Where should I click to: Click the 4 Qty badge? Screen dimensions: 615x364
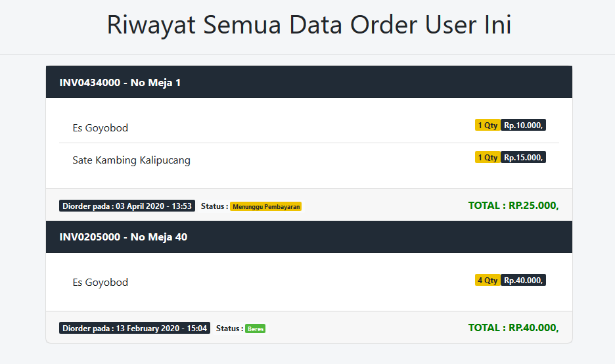click(x=488, y=280)
